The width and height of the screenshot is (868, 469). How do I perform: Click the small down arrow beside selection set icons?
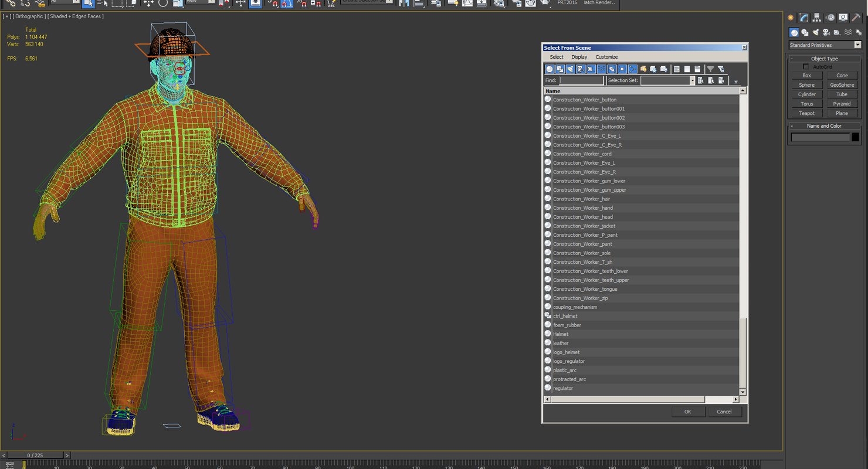click(736, 81)
